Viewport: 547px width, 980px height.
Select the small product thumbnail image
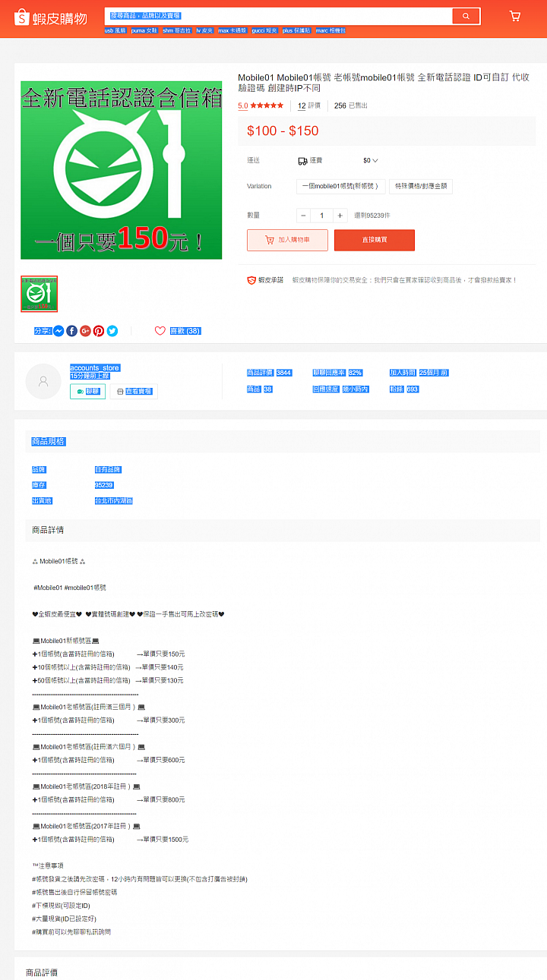[39, 294]
